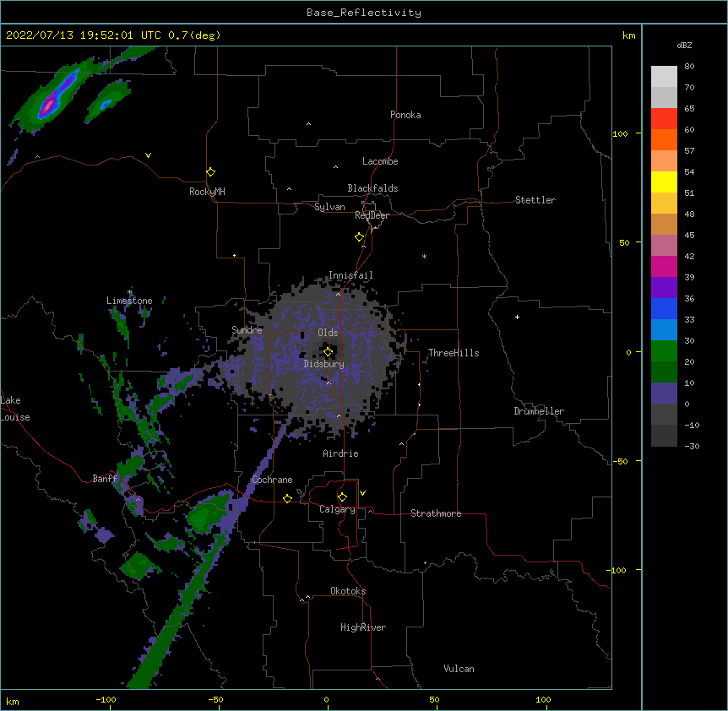Select slate purple 10-0 dBZ swatch

pyautogui.click(x=664, y=393)
